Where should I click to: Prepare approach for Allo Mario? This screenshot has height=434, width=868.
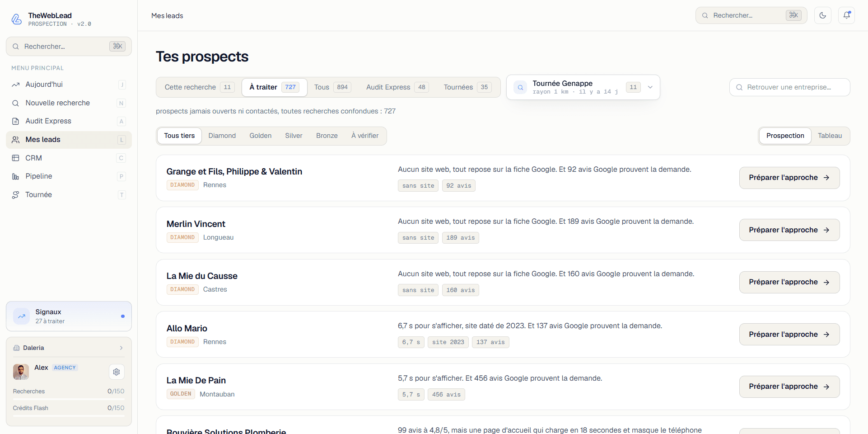(x=789, y=335)
